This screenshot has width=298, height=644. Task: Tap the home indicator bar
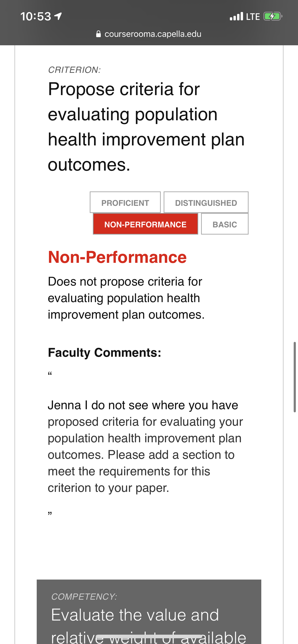[149, 636]
